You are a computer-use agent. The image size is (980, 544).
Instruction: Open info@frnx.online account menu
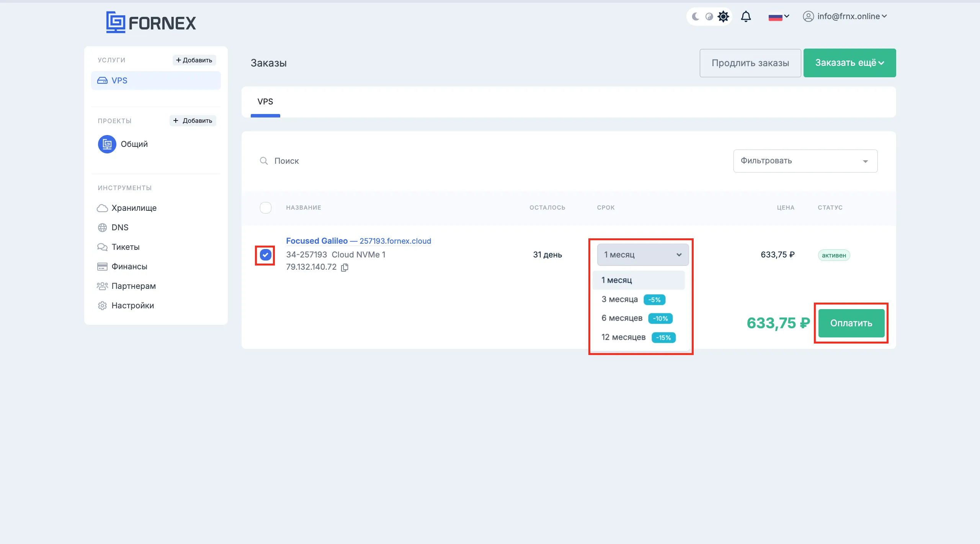click(x=845, y=16)
